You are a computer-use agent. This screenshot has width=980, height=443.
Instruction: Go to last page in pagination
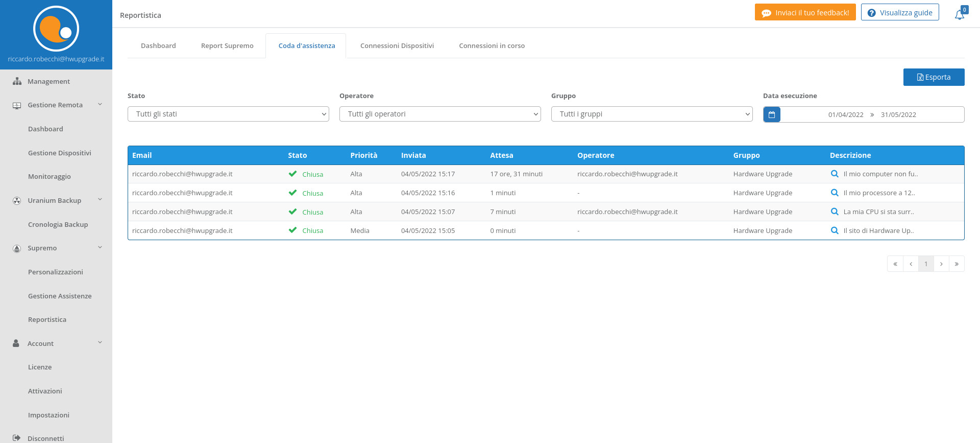(x=957, y=264)
